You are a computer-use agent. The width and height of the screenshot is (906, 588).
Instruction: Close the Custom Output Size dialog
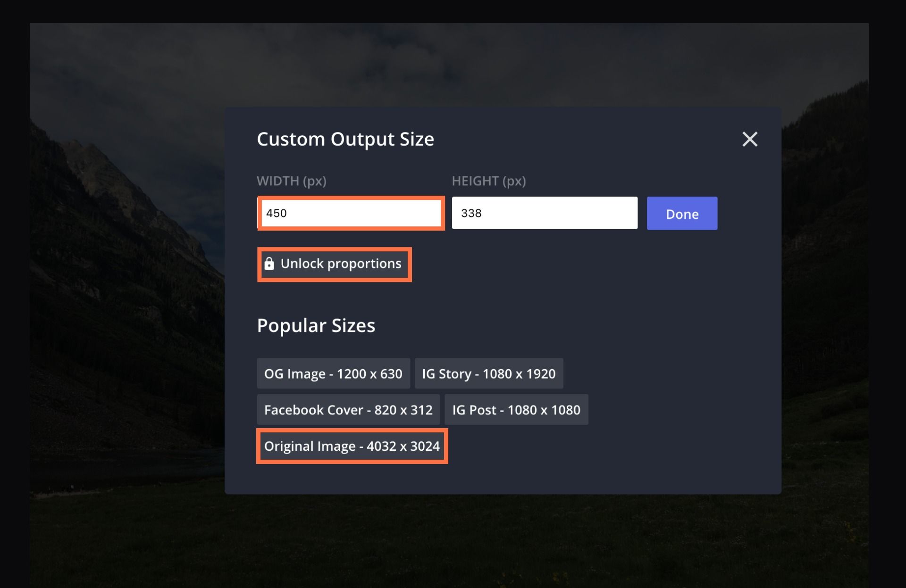click(749, 139)
